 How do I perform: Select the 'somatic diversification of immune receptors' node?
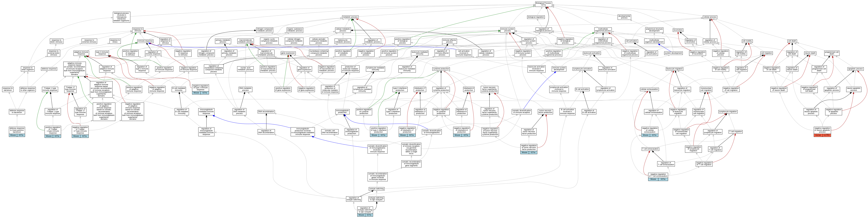coord(522,111)
